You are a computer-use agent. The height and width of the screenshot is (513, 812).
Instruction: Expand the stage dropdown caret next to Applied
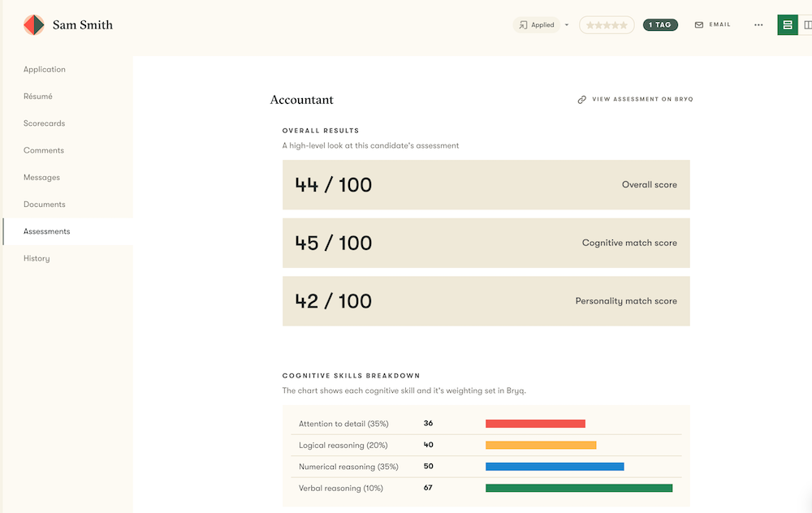(567, 25)
